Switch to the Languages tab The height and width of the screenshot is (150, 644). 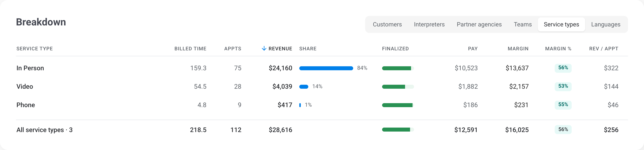pos(606,24)
